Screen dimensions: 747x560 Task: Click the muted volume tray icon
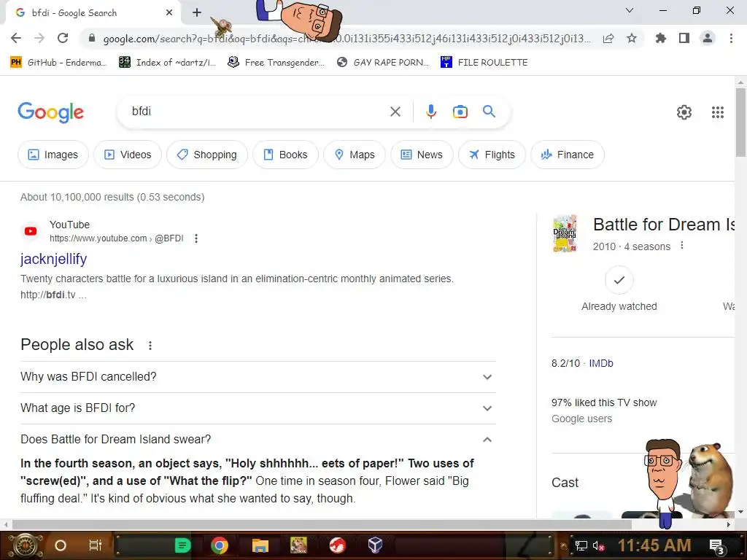599,545
